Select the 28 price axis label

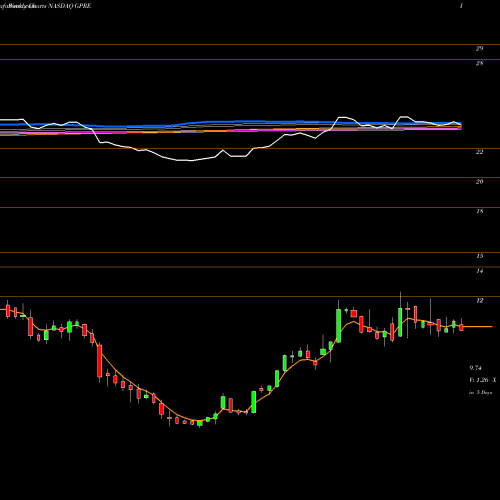click(x=479, y=63)
